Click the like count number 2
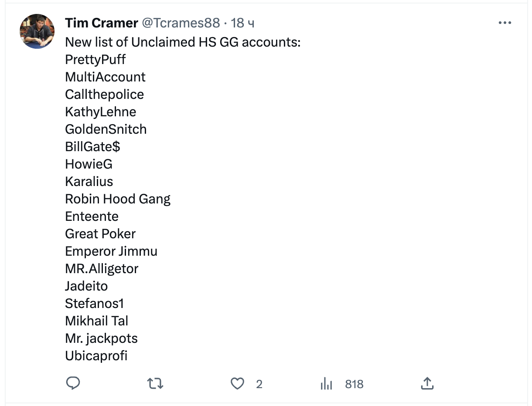This screenshot has height=406, width=532. tap(259, 384)
